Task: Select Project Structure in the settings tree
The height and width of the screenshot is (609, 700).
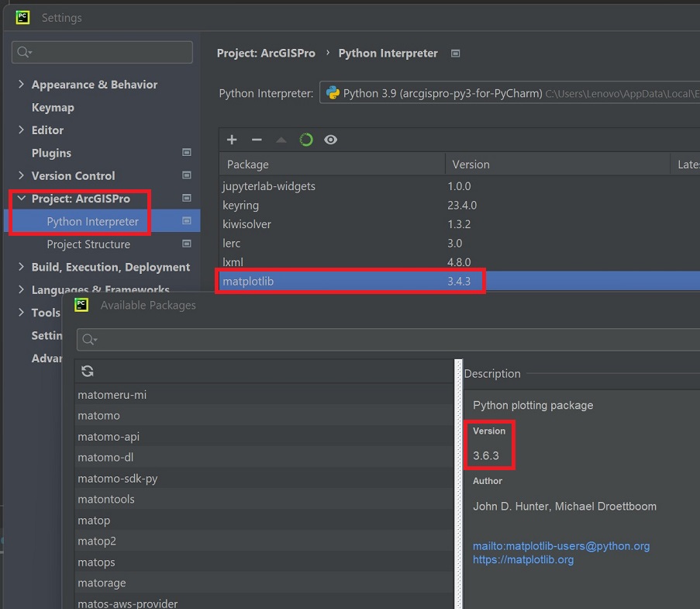Action: (x=88, y=244)
